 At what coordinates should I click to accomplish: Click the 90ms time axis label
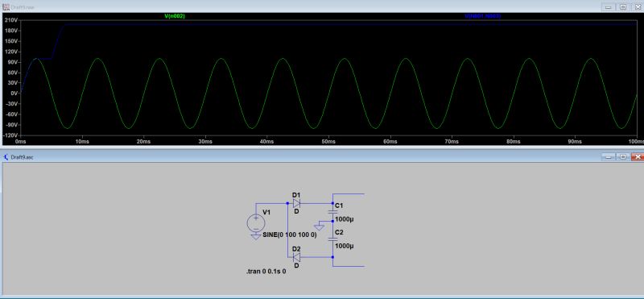coord(575,142)
